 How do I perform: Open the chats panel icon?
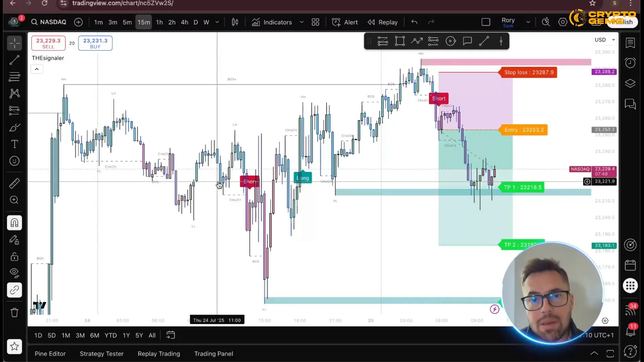(x=630, y=104)
